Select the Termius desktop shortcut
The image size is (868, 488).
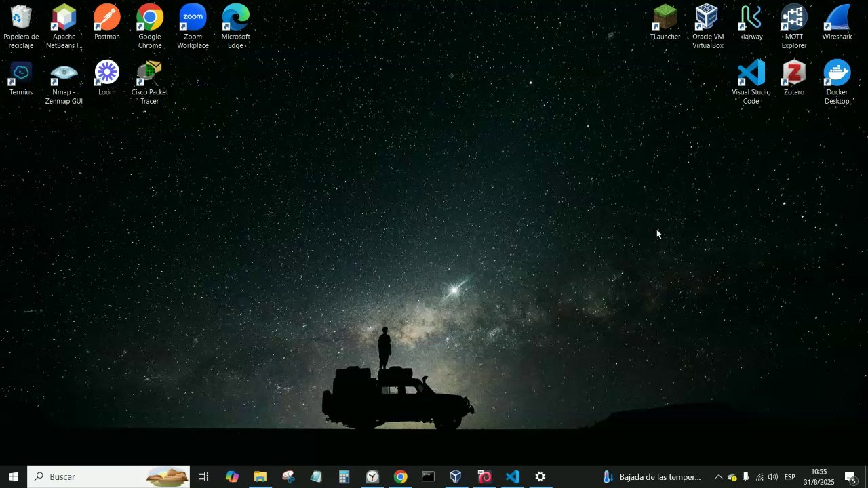21,79
